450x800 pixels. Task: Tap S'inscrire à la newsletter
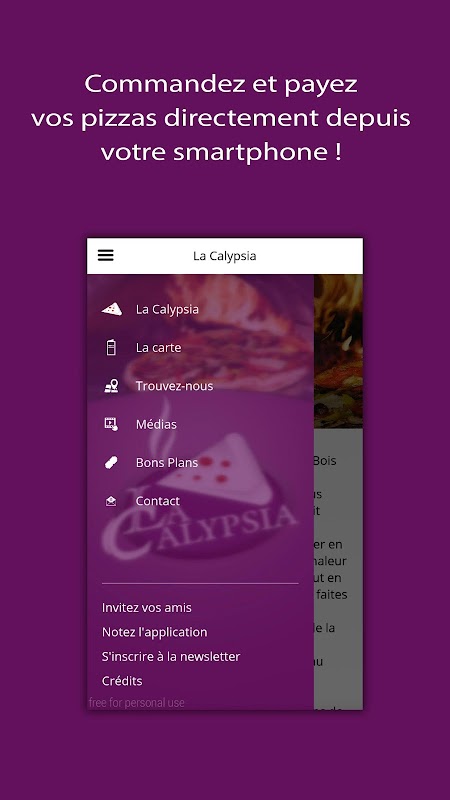pos(171,657)
